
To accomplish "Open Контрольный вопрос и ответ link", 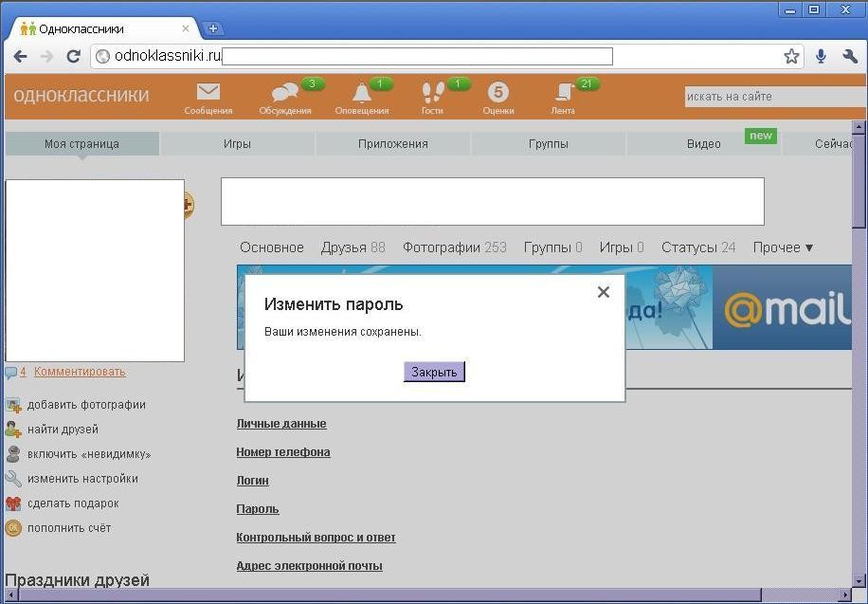I will tap(316, 538).
